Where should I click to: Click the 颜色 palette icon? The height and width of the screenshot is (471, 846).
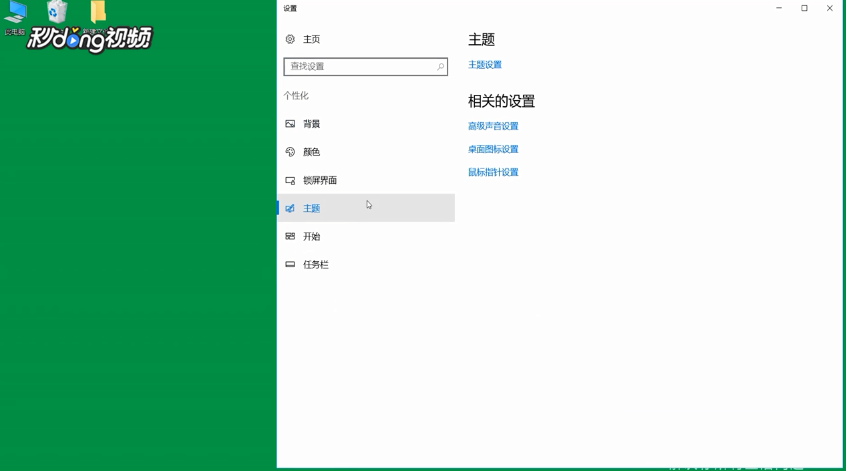coord(290,152)
